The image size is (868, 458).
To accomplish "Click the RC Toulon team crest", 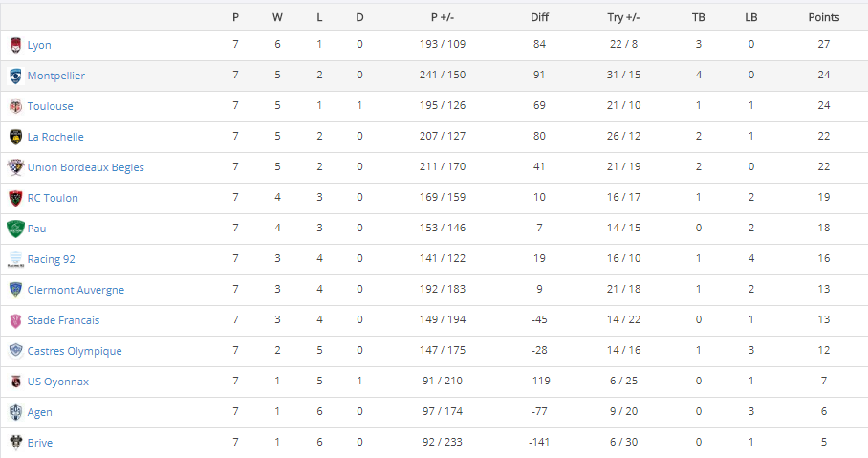I will (15, 198).
